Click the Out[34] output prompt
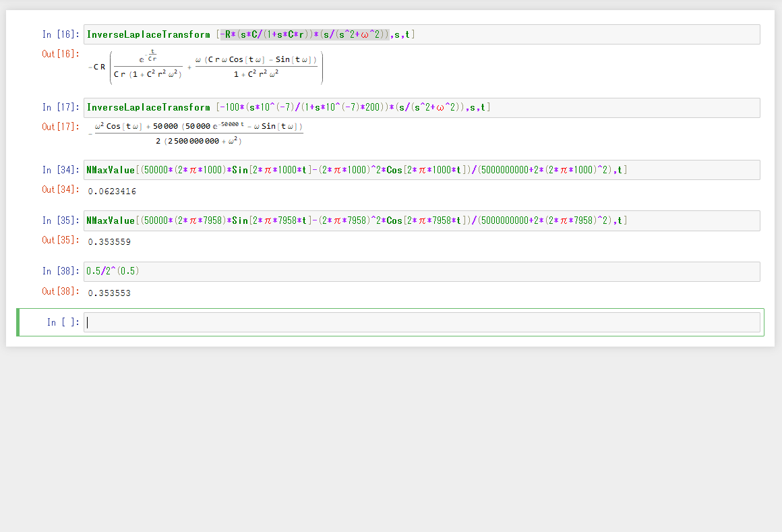Viewport: 782px width, 532px height. (x=61, y=189)
